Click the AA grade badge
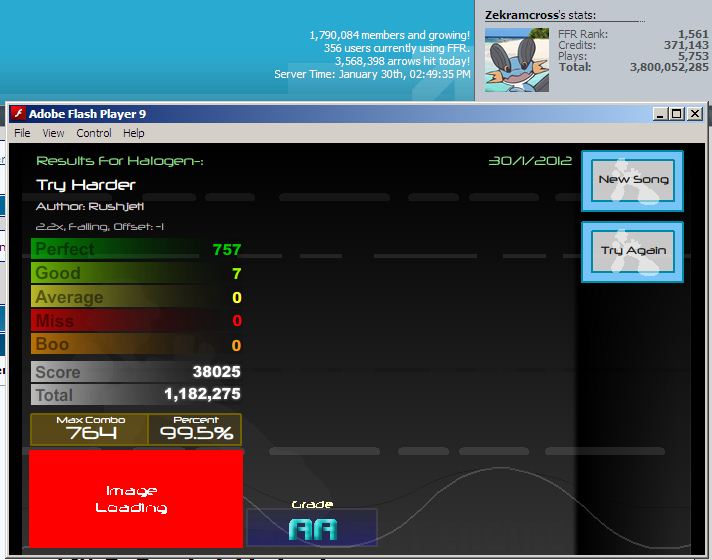 tap(312, 528)
